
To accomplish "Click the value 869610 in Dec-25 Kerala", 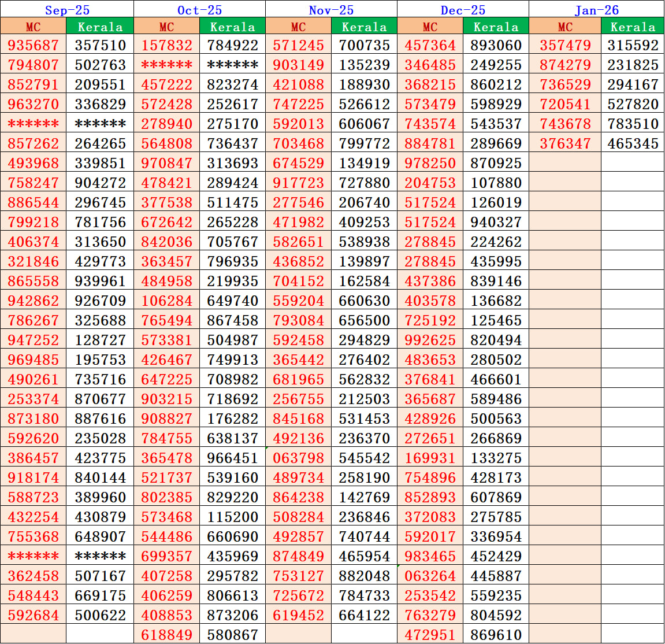I will pyautogui.click(x=495, y=635).
